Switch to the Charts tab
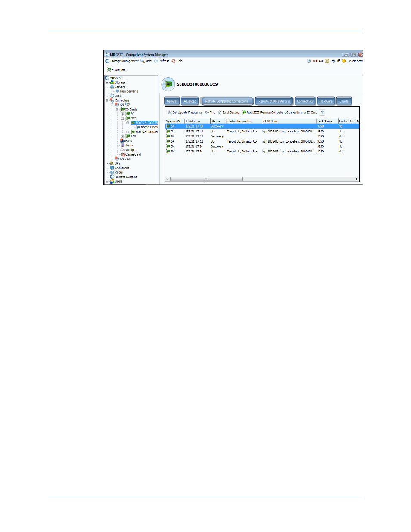Screen dimensions: 411x532 click(344, 101)
